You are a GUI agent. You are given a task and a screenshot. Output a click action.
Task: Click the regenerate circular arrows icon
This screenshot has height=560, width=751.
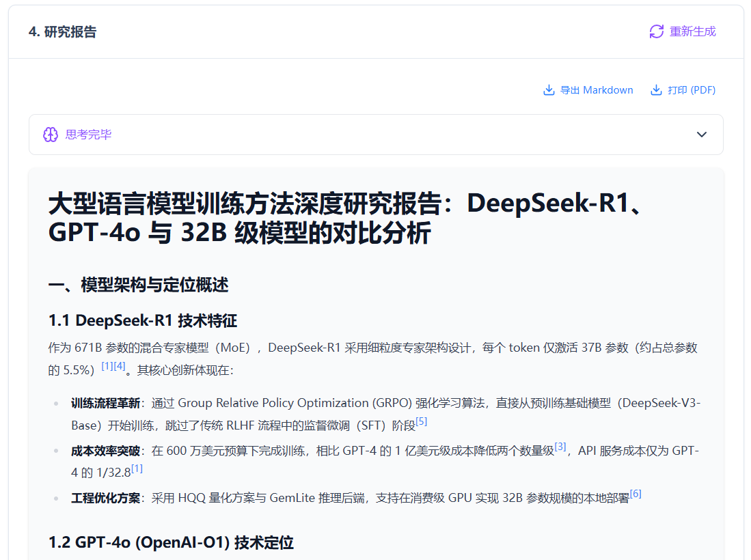click(656, 31)
